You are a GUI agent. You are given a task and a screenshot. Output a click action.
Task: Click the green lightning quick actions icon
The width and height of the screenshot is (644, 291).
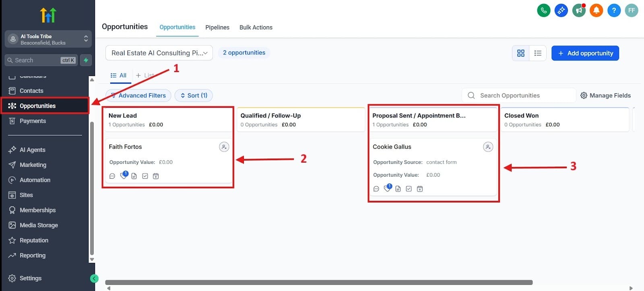point(86,60)
